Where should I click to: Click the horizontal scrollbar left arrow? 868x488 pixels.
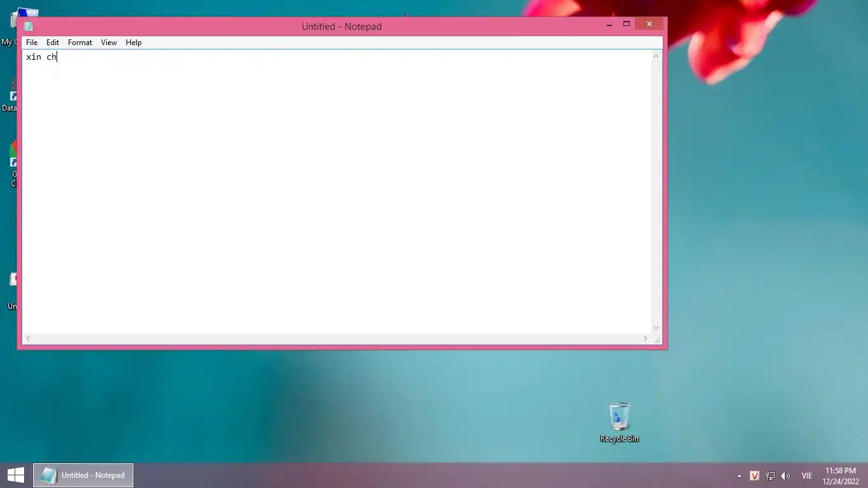coord(28,339)
